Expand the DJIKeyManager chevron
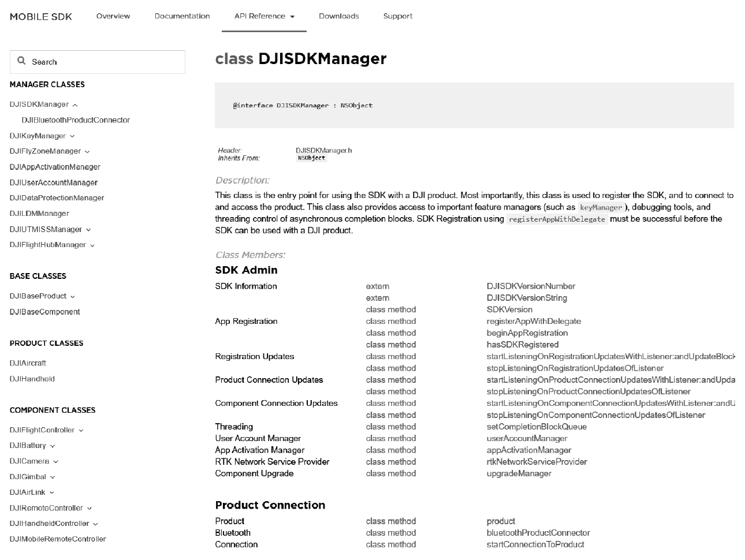 [72, 136]
